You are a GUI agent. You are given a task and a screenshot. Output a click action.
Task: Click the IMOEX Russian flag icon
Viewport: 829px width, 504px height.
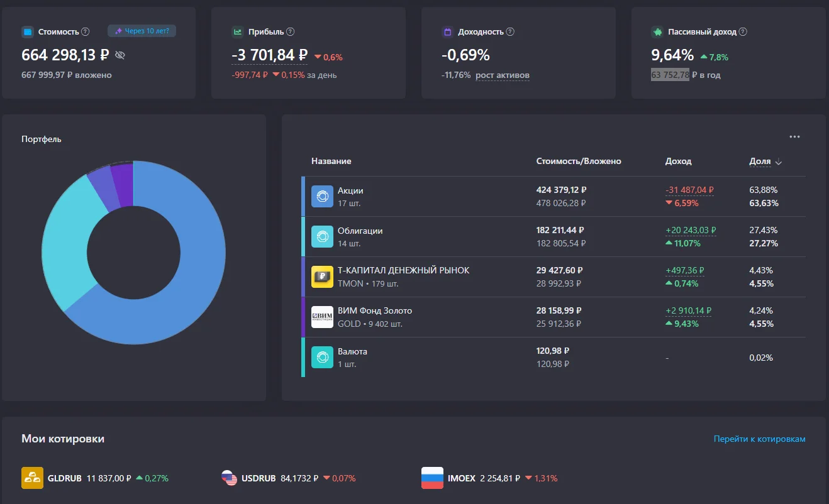(432, 478)
